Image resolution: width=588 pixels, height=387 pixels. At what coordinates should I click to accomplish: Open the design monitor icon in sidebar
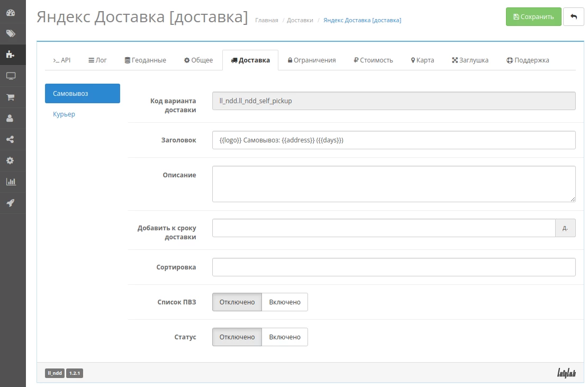pos(11,76)
